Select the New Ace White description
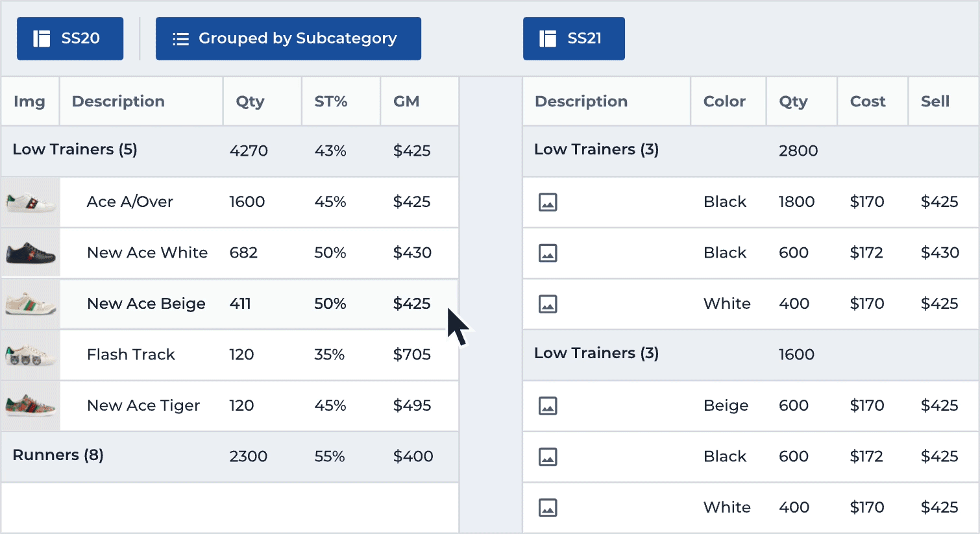The image size is (980, 534). point(147,253)
